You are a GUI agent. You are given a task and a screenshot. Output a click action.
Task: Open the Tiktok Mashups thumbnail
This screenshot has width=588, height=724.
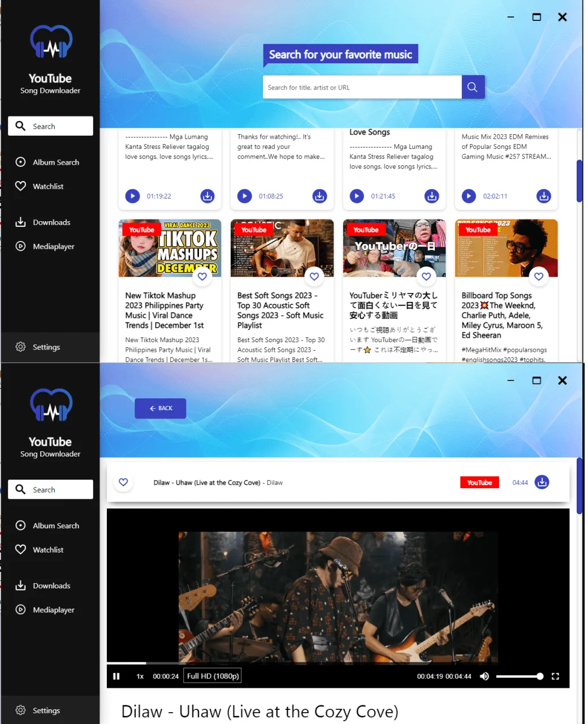pyautogui.click(x=170, y=248)
